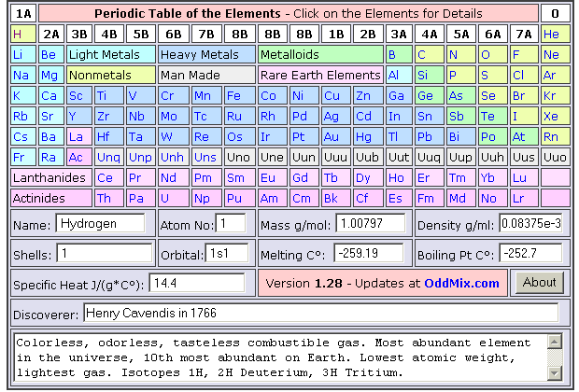579x392 pixels.
Task: Click the description scrollbar up arrow
Action: pos(555,342)
